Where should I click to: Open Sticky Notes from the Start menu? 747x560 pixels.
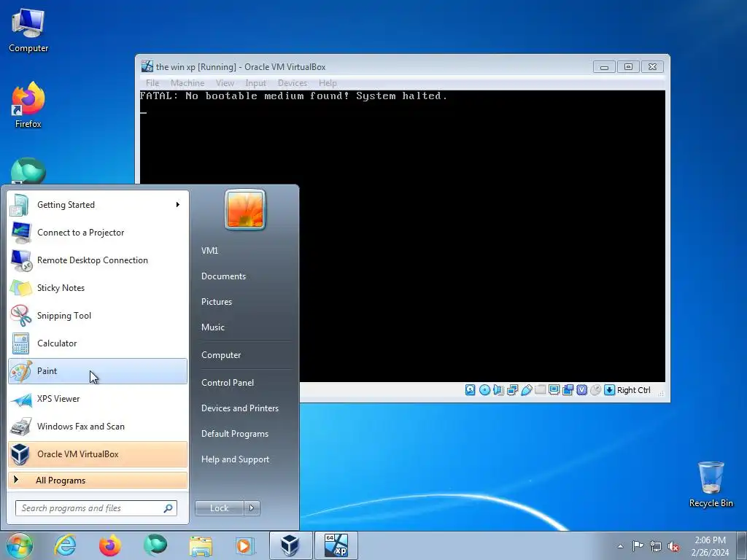(x=98, y=288)
